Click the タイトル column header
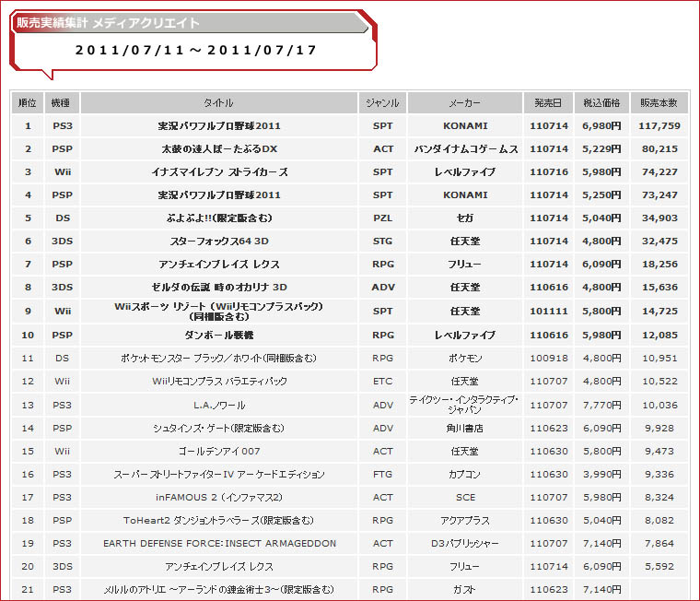Screen dimensions: 700x601 pyautogui.click(x=219, y=102)
